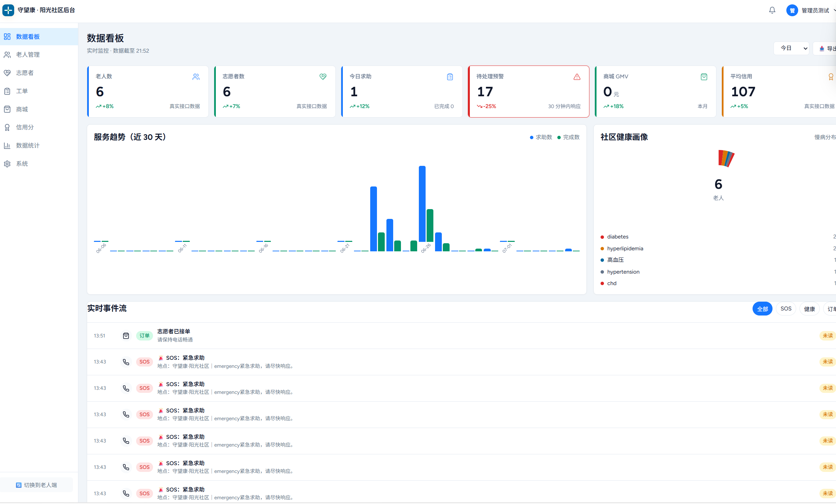This screenshot has width=836, height=504.
Task: Open the 待处理预警 stat card
Action: coord(528,92)
